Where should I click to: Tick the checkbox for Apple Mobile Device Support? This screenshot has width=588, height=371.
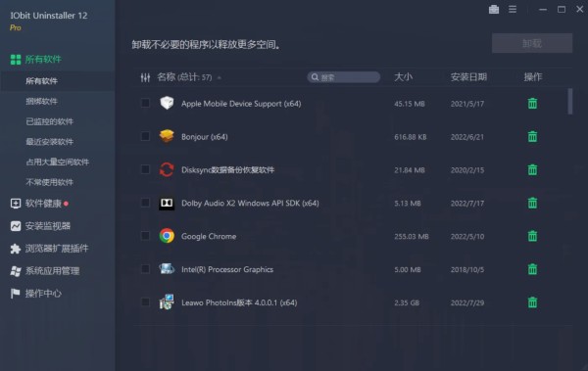145,103
